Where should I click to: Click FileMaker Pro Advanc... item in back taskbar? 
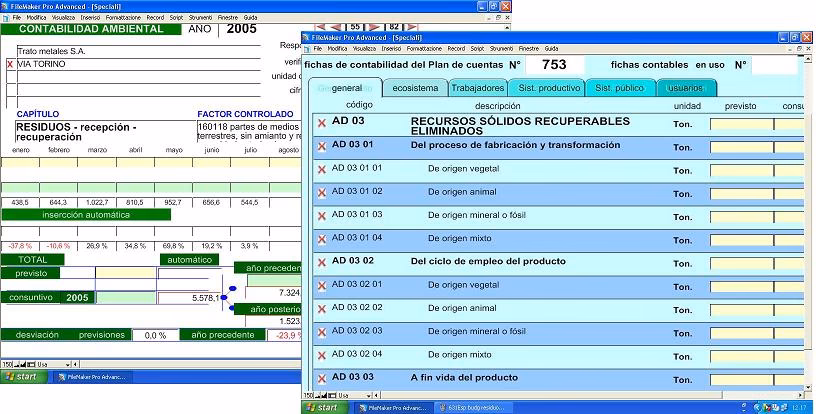coord(93,377)
